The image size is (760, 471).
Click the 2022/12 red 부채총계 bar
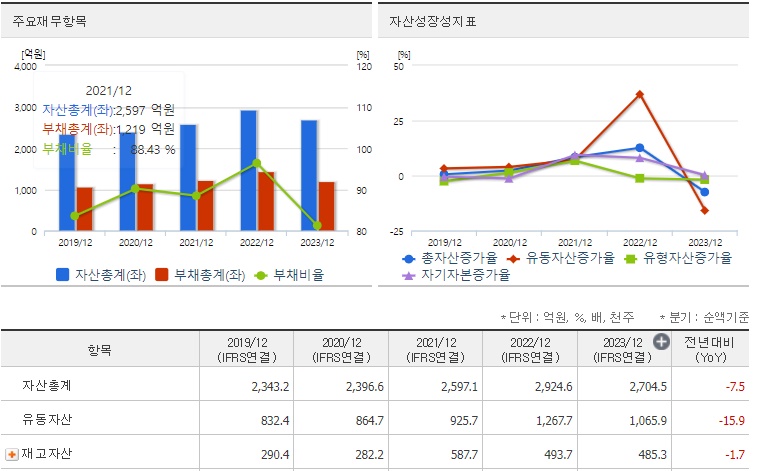[266, 201]
